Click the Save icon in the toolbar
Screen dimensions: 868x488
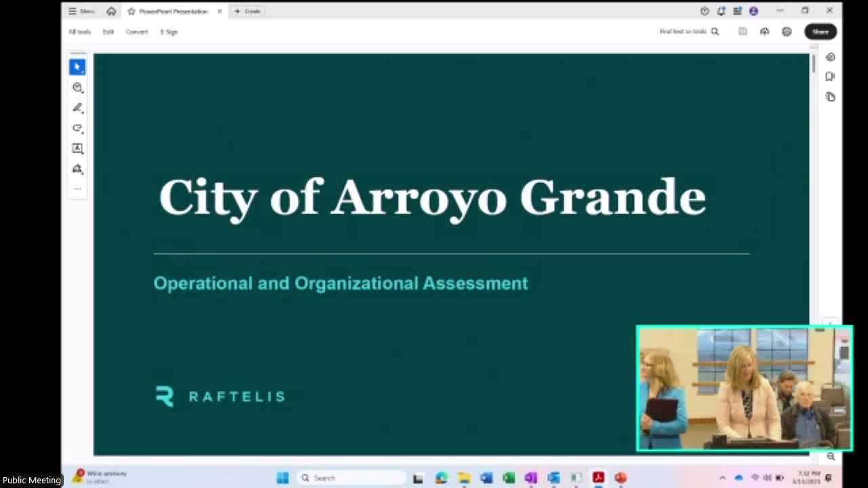(743, 31)
